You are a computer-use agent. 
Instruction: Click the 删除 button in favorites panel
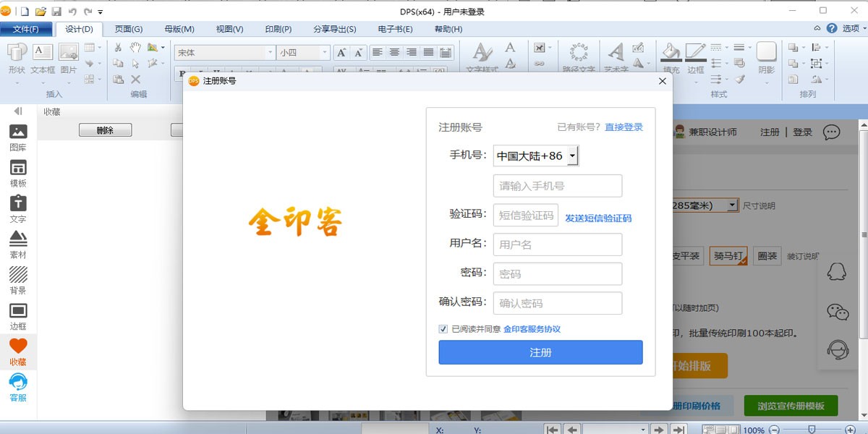click(105, 130)
